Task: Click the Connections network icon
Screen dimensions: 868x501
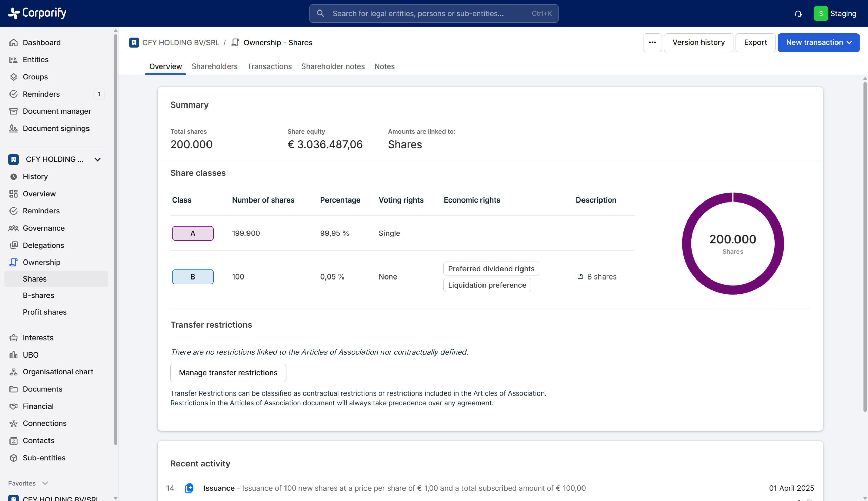Action: 14,423
